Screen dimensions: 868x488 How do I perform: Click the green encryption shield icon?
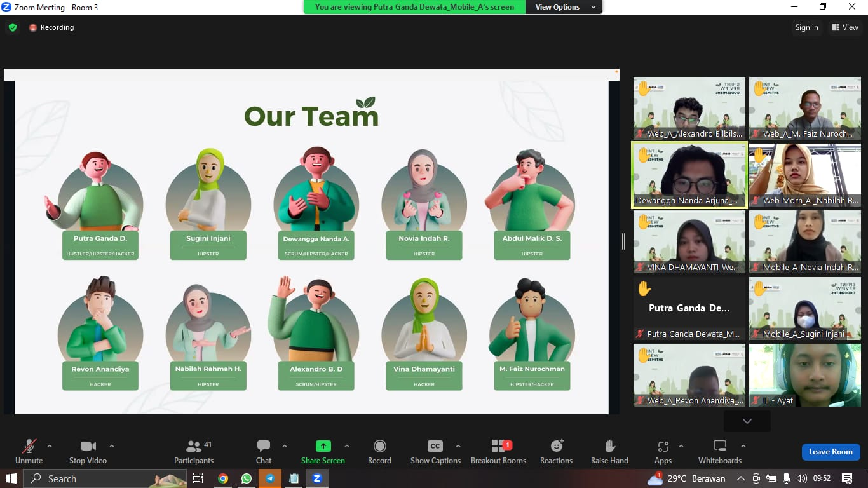click(13, 27)
